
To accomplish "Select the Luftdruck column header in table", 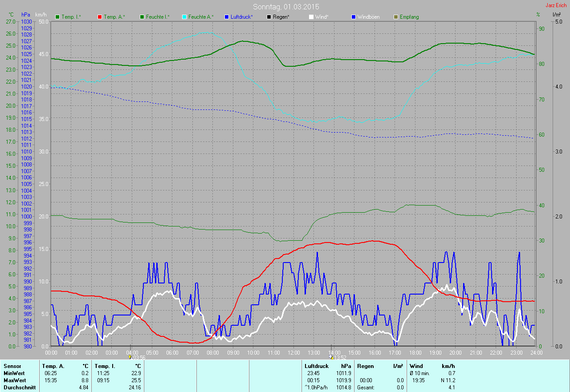I will tap(317, 366).
